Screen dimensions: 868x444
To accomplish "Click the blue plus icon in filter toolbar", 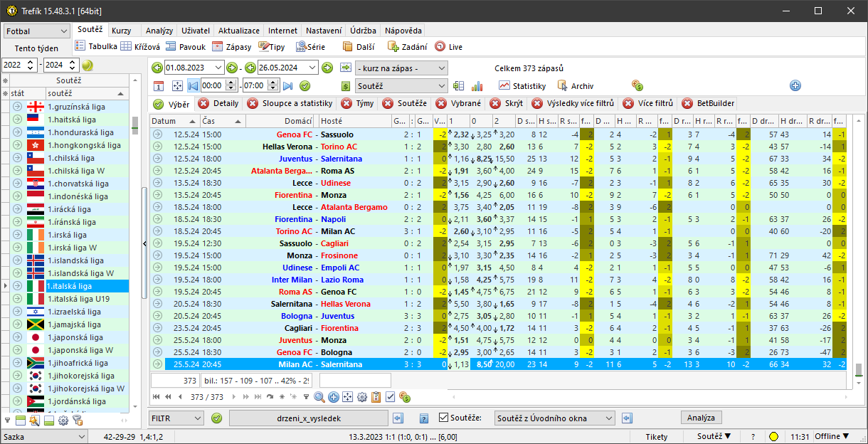I will pyautogui.click(x=795, y=86).
